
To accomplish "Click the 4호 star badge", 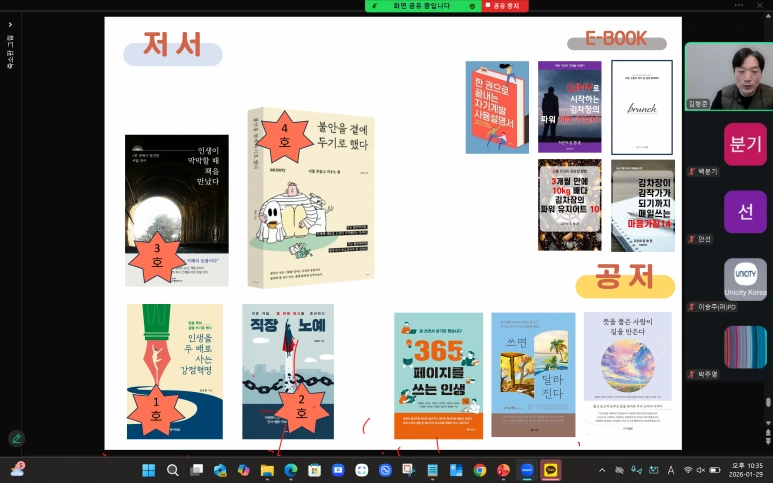I will tap(284, 136).
